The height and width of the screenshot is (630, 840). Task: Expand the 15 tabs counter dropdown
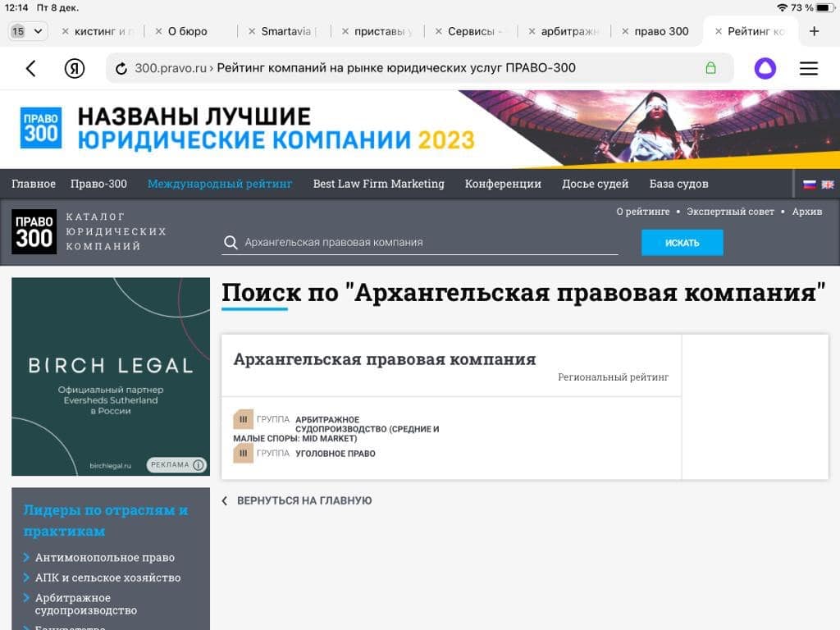pos(27,31)
